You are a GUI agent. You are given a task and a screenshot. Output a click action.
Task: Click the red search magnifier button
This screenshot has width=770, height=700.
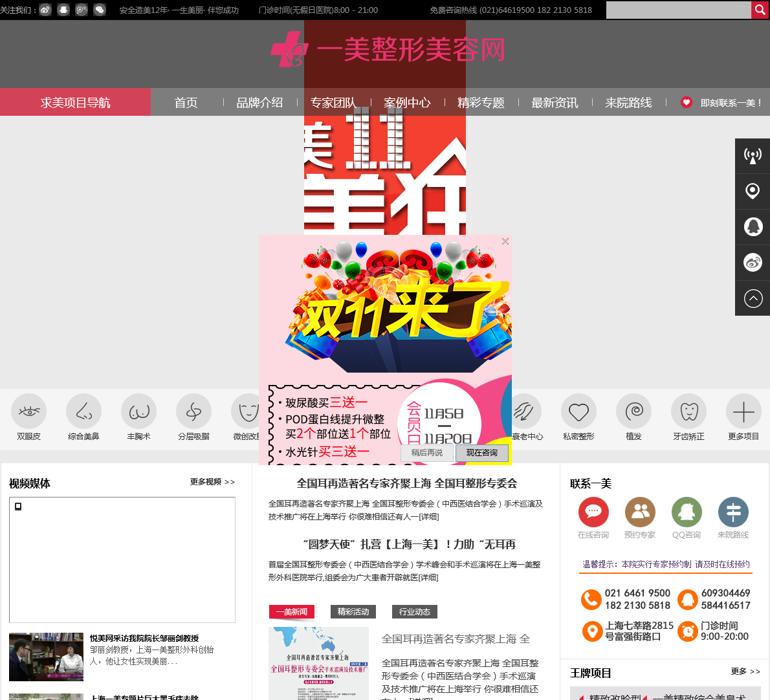(760, 10)
